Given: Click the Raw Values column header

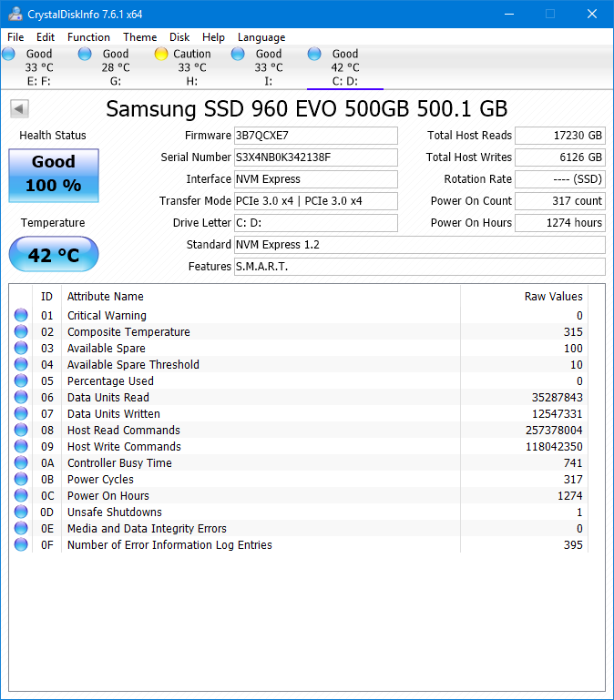Looking at the screenshot, I should [x=524, y=297].
